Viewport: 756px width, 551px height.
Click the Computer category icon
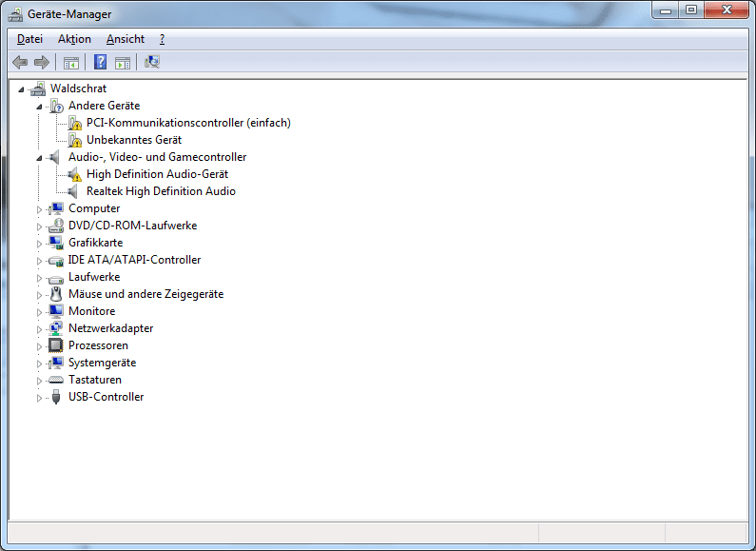56,208
